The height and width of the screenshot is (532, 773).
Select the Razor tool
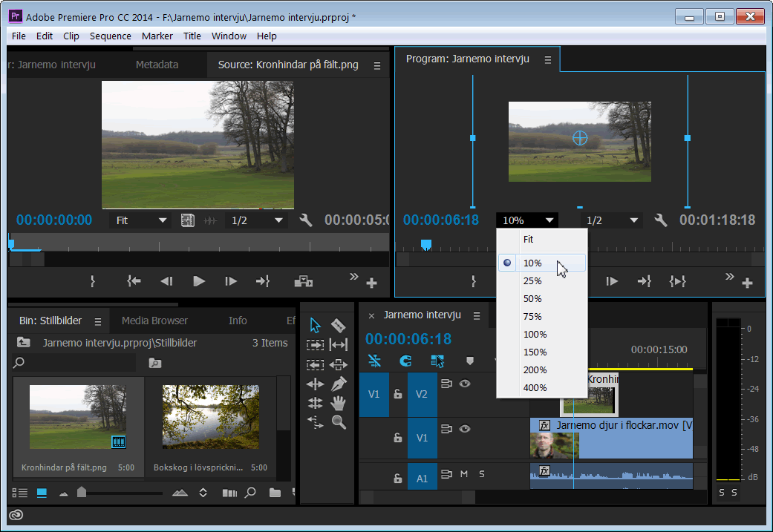(338, 325)
